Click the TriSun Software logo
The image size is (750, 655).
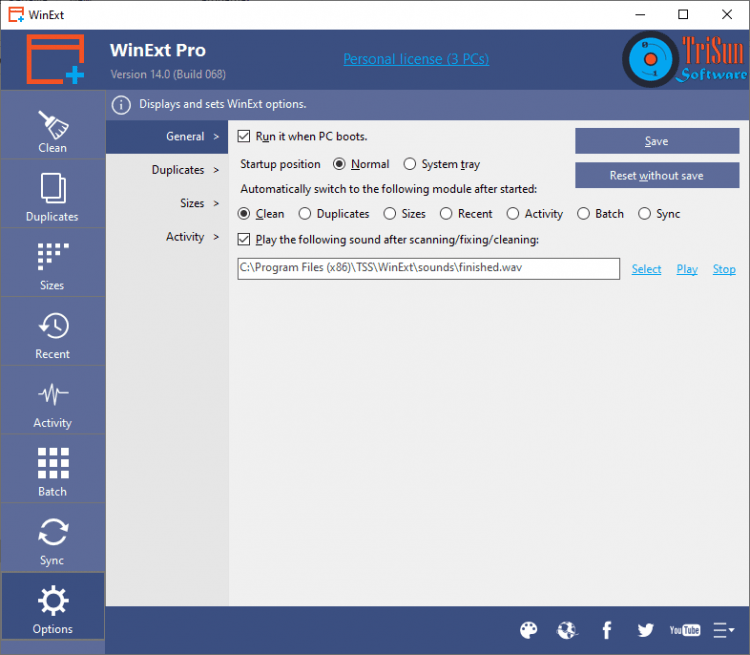(685, 59)
